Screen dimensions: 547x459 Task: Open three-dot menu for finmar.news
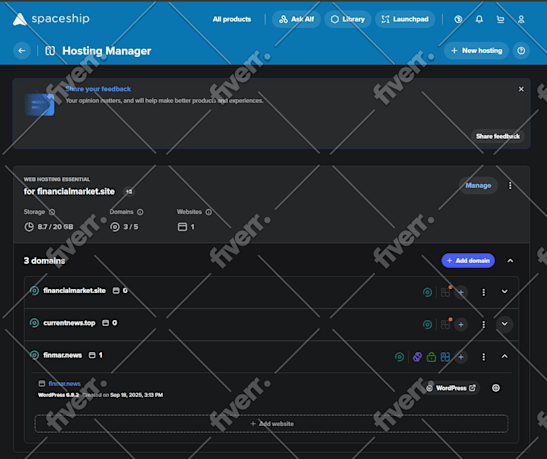(x=484, y=357)
